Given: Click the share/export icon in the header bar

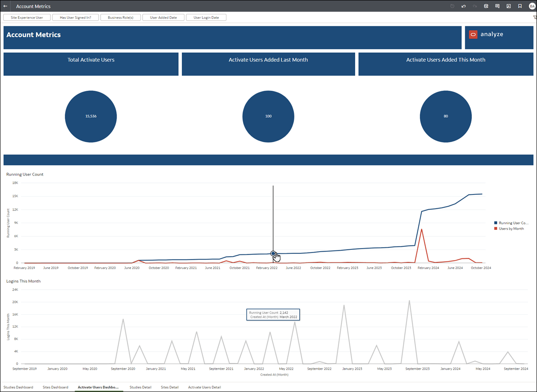Looking at the screenshot, I should pos(508,6).
